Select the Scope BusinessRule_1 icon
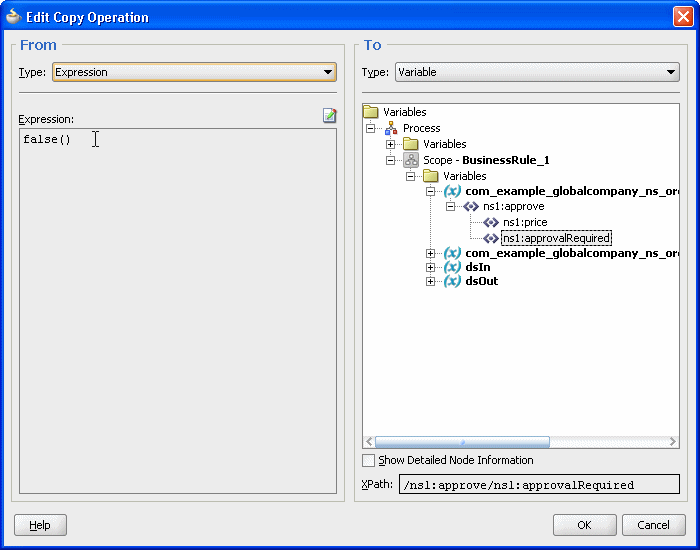700x550 pixels. [411, 160]
